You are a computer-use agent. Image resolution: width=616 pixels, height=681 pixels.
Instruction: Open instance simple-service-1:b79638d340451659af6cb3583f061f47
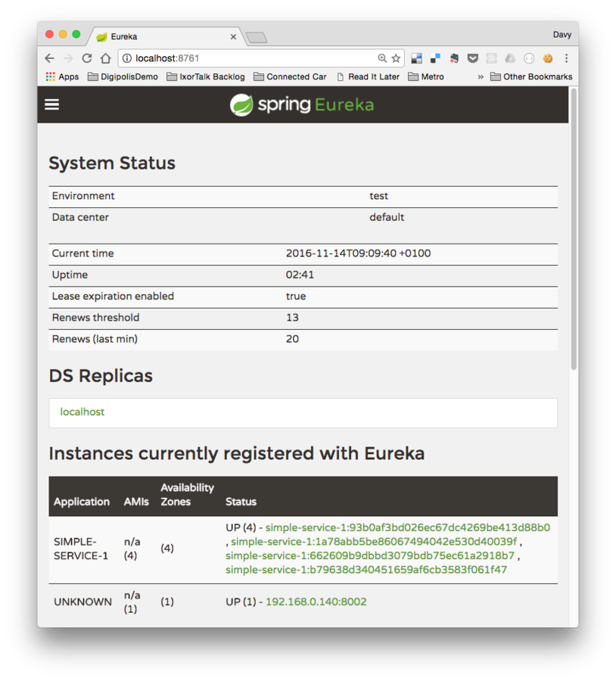[366, 569]
